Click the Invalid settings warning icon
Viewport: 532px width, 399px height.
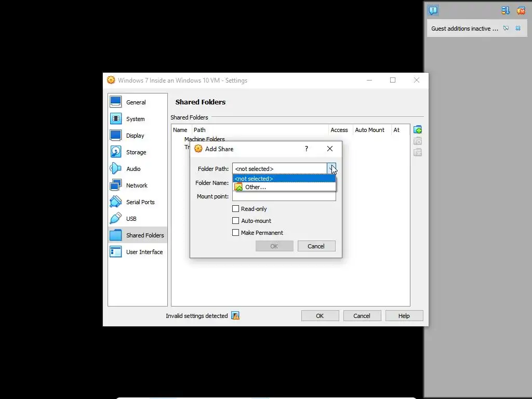pos(235,315)
